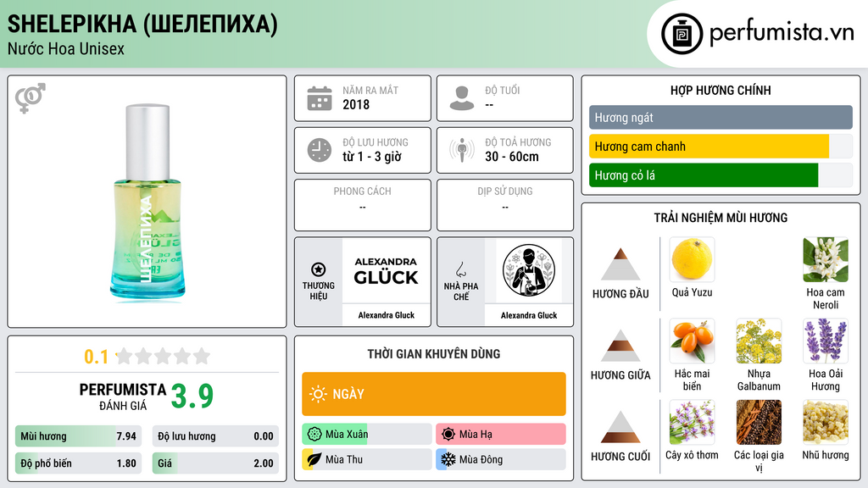This screenshot has width=868, height=488.
Task: Select the Quả Yuzu note image
Action: click(x=692, y=259)
